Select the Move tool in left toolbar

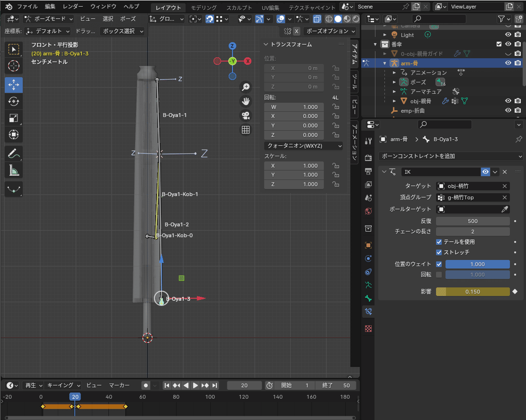point(14,85)
